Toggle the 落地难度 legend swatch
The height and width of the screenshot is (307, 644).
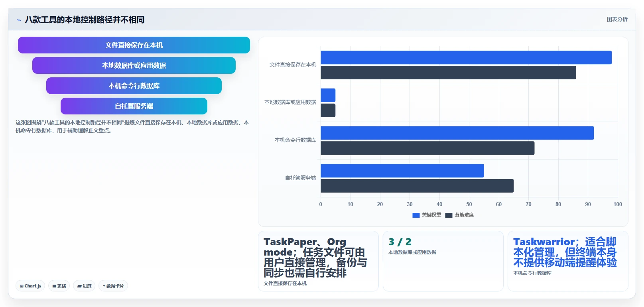pos(449,215)
